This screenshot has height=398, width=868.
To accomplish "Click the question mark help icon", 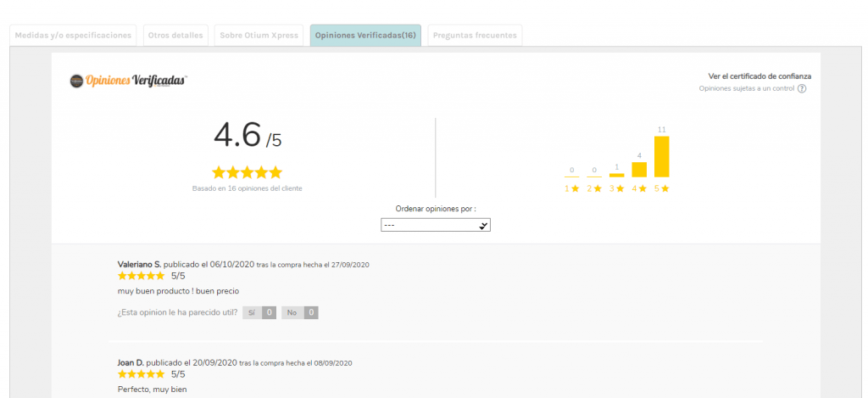I will [x=802, y=89].
